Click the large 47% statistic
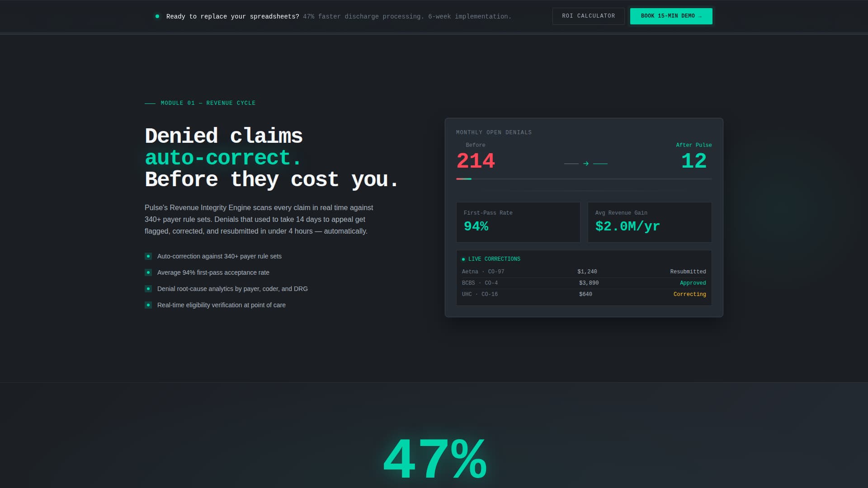The image size is (868, 488). coord(434,460)
